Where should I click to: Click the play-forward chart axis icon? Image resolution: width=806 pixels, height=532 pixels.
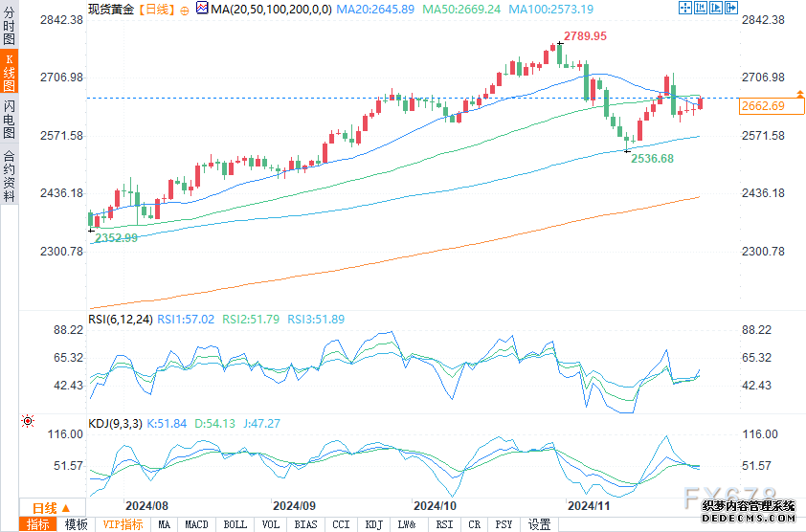pyautogui.click(x=715, y=8)
